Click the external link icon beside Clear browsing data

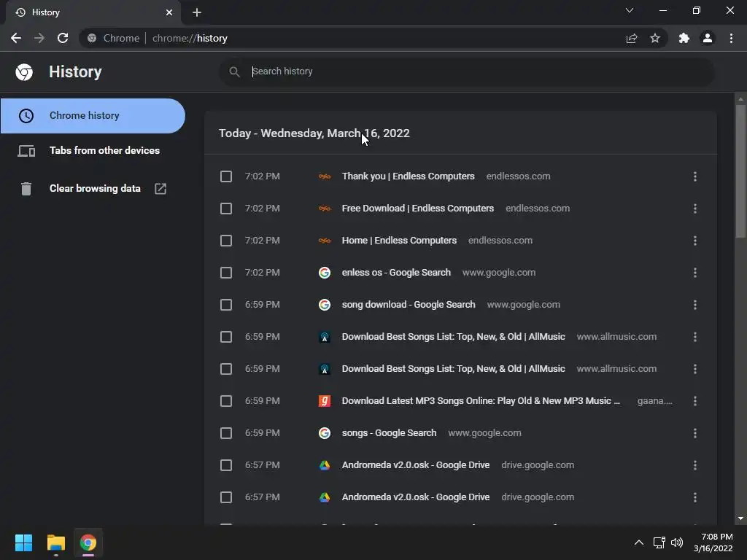[x=160, y=189]
